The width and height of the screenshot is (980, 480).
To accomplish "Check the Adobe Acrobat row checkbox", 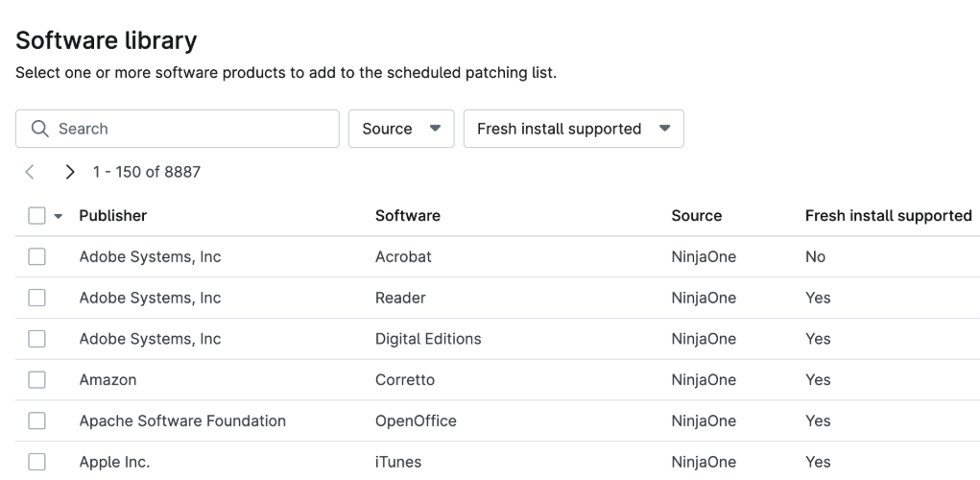I will coord(36,257).
